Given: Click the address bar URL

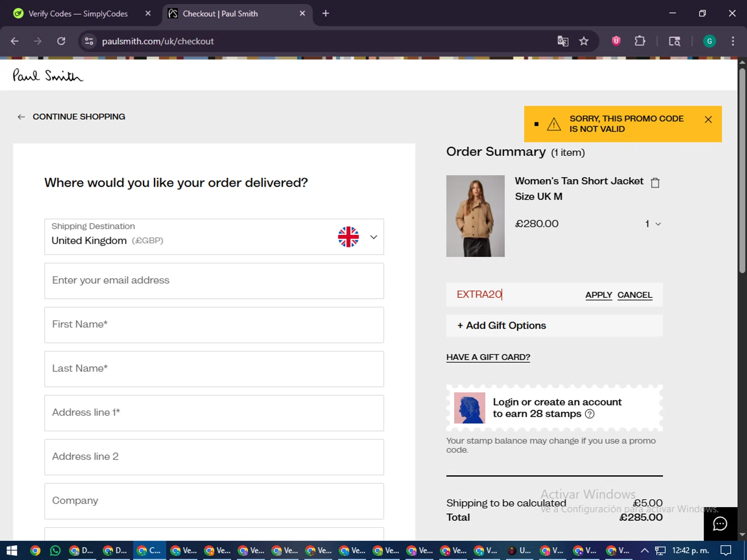Looking at the screenshot, I should pos(157,41).
